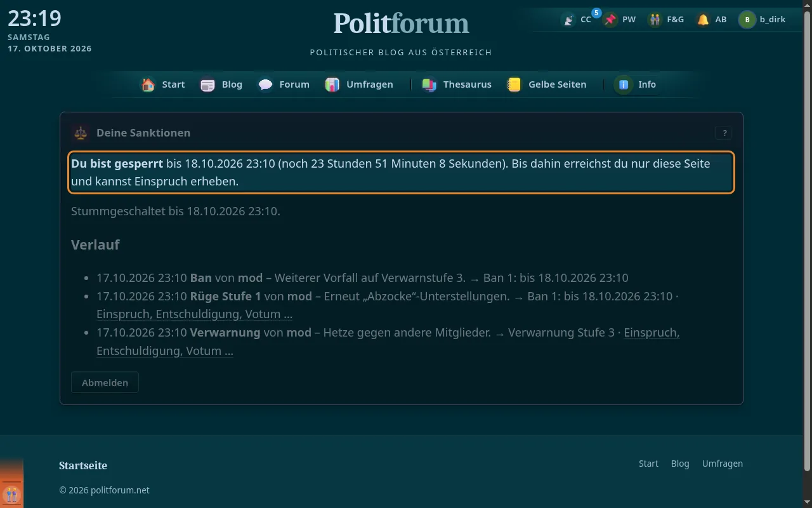Click the 'Verlauf' heading

coord(95,244)
